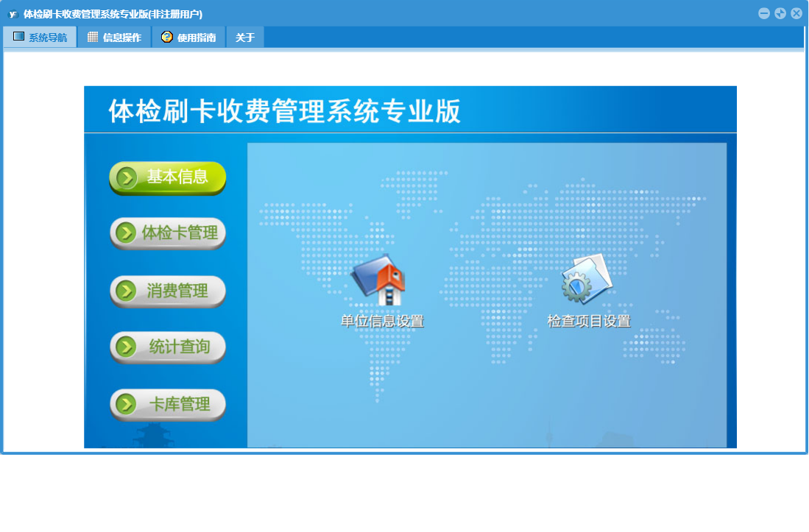Click the green arrow icon on 统计查询
809x532 pixels.
pyautogui.click(x=127, y=347)
